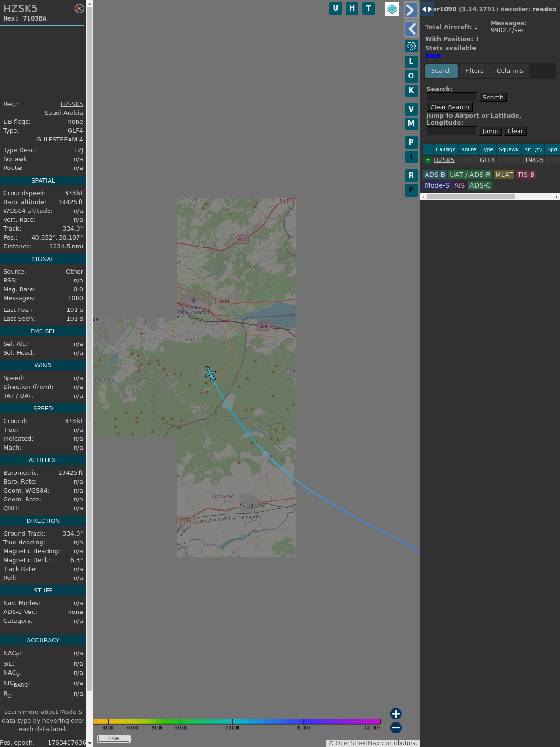
Task: Toggle the MLAT source filter
Action: [504, 175]
